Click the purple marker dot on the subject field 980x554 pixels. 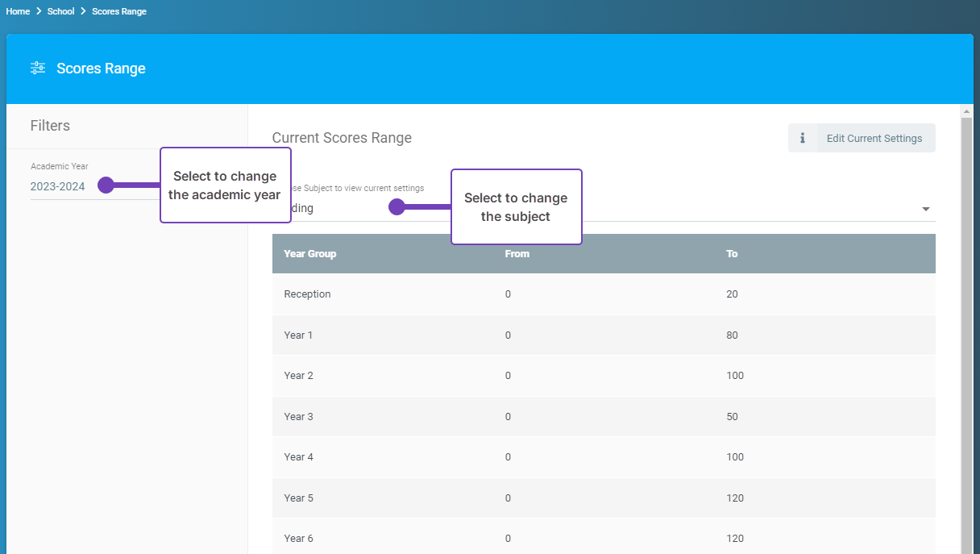click(x=397, y=207)
